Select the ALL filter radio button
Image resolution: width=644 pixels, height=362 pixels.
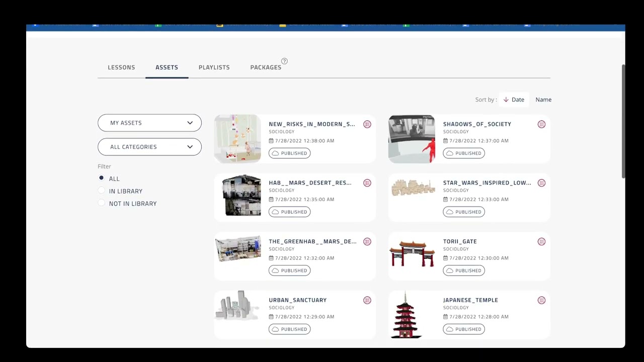pyautogui.click(x=102, y=178)
